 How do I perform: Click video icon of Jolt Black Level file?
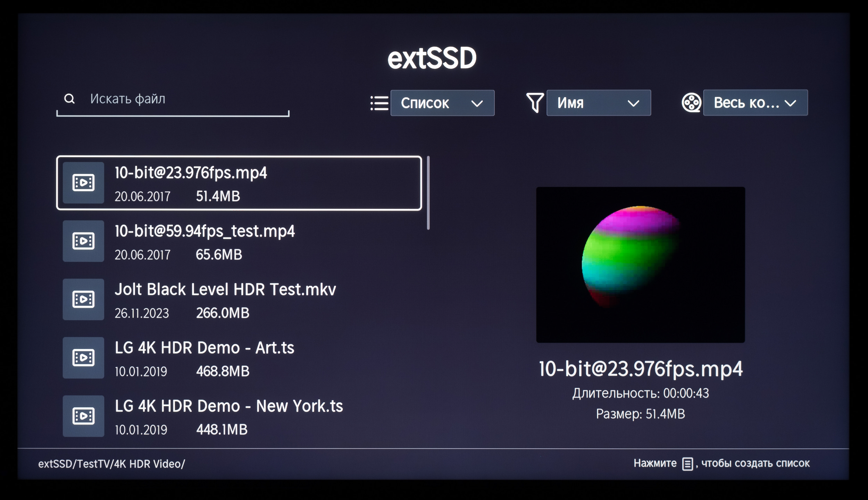(83, 299)
